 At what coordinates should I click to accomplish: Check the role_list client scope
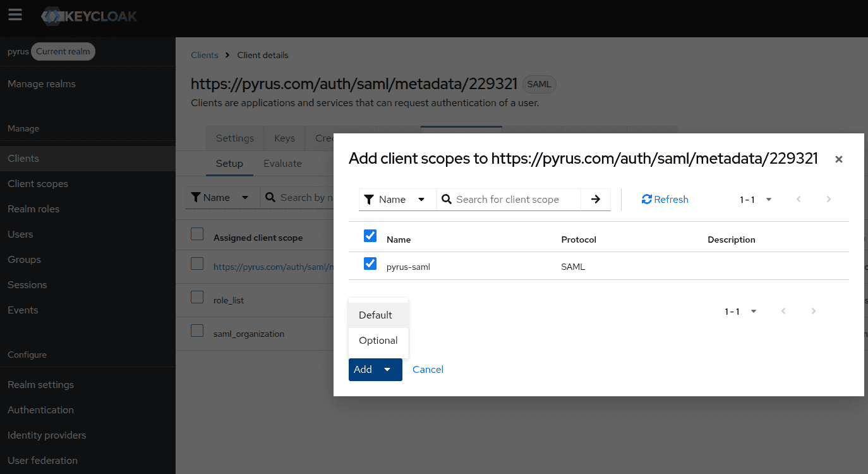(196, 296)
